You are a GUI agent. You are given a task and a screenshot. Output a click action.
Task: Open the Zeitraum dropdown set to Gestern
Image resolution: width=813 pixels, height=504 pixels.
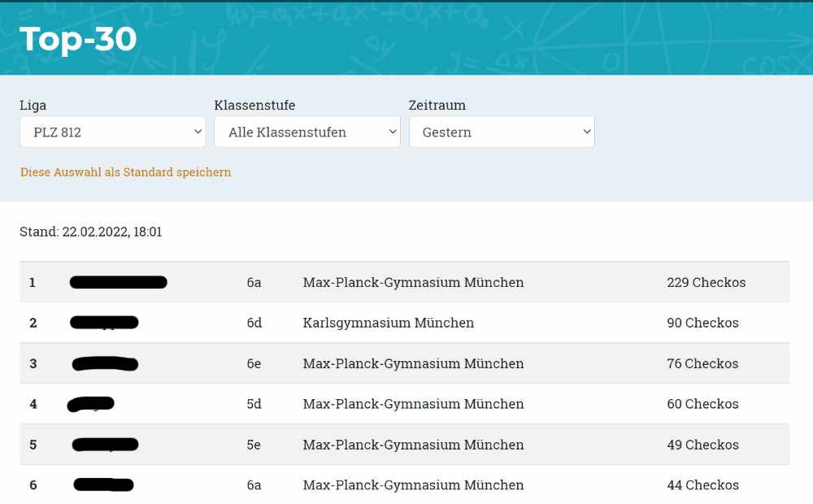(x=502, y=132)
